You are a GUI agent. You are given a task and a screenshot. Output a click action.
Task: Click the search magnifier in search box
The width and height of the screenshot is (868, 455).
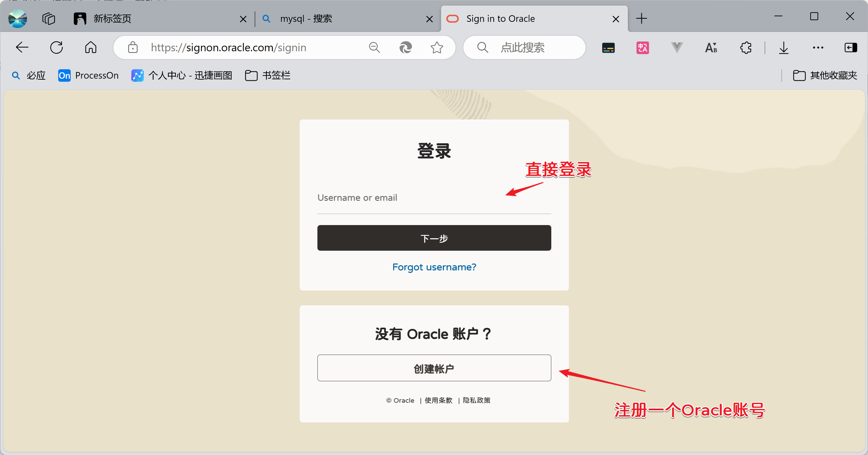coord(483,47)
